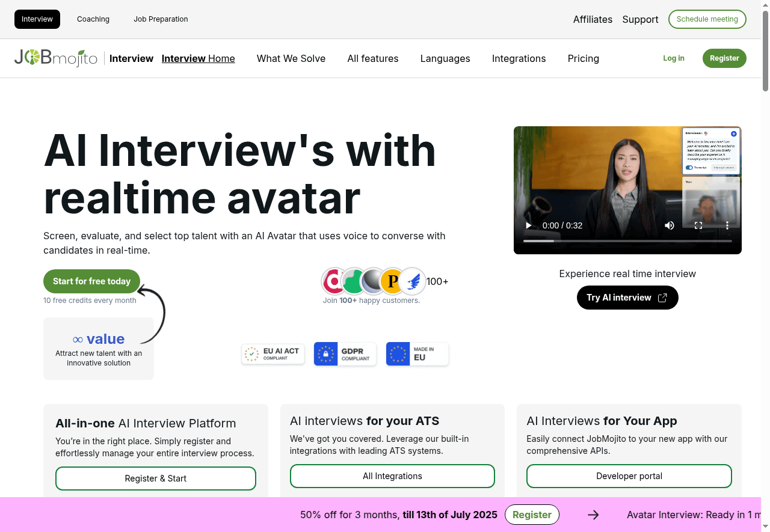The image size is (770, 532).
Task: Play the AI interview demo video
Action: coord(529,225)
